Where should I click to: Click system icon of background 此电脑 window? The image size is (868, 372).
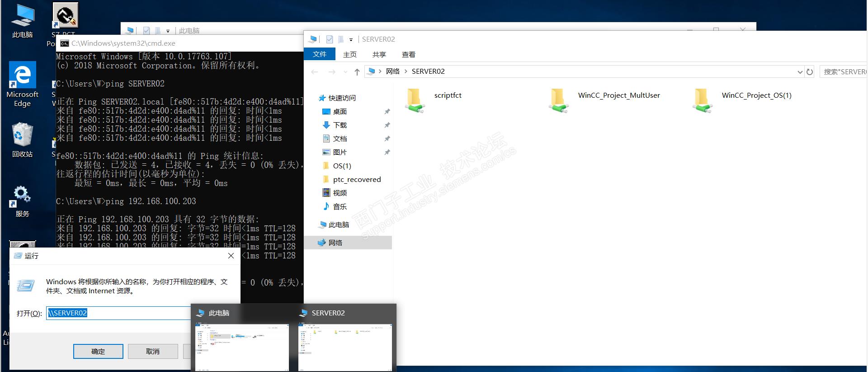130,31
